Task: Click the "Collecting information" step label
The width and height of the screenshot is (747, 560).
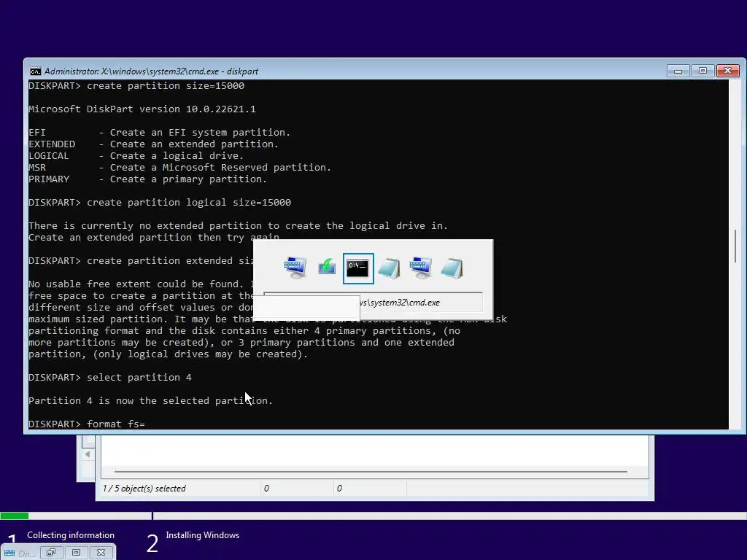Action: [x=71, y=535]
